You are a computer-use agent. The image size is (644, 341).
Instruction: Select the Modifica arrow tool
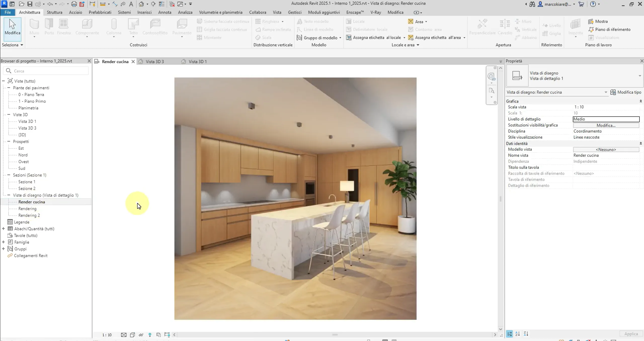pos(12,27)
